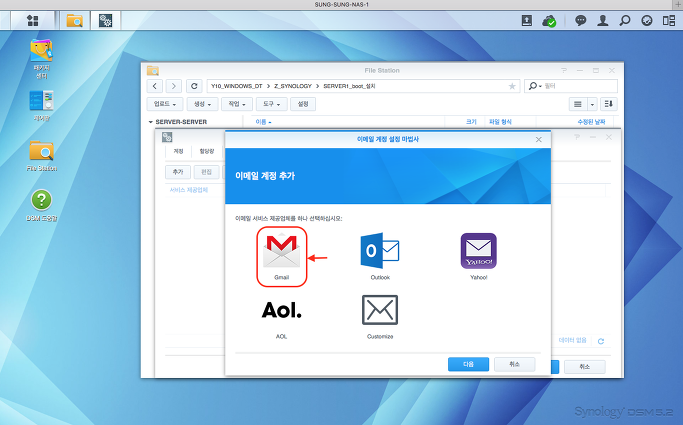Open the upload queue tray icon
The image size is (683, 425).
(x=527, y=20)
